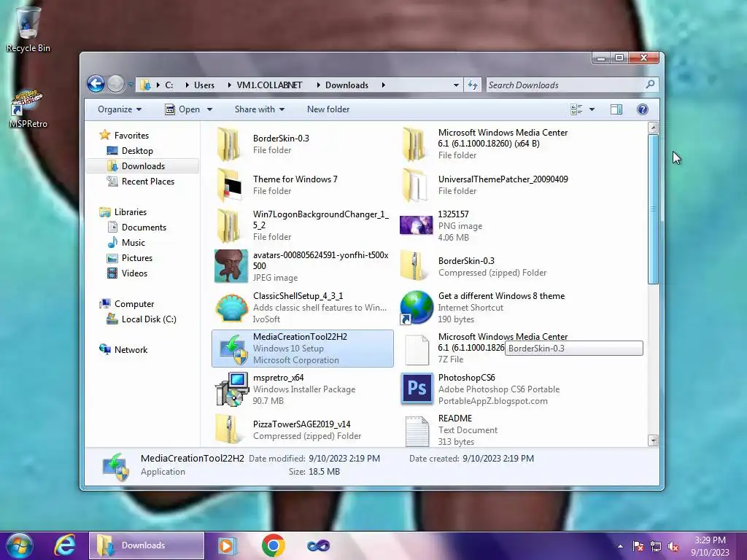747x560 pixels.
Task: Click the network tray icon
Action: point(656,547)
